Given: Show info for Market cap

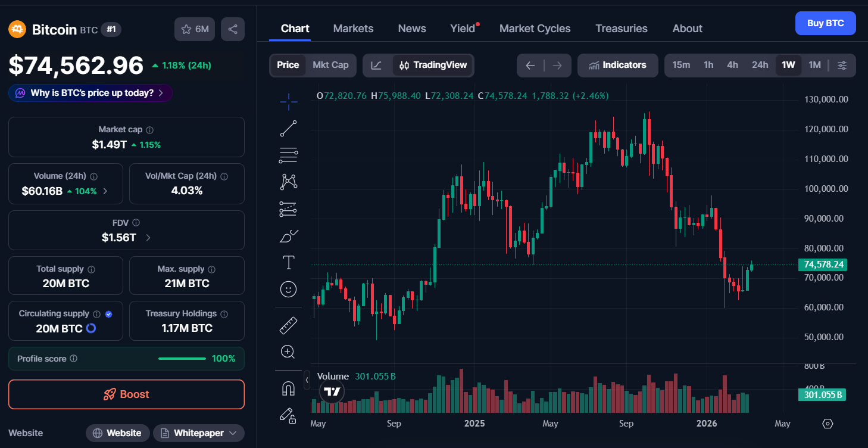Looking at the screenshot, I should click(150, 130).
